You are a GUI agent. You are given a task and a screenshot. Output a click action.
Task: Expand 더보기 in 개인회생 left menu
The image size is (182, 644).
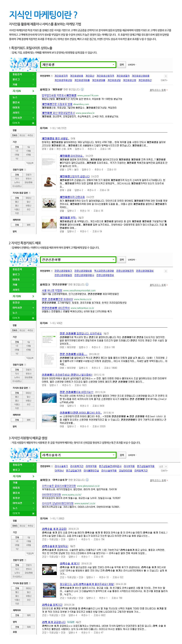(x=23, y=123)
